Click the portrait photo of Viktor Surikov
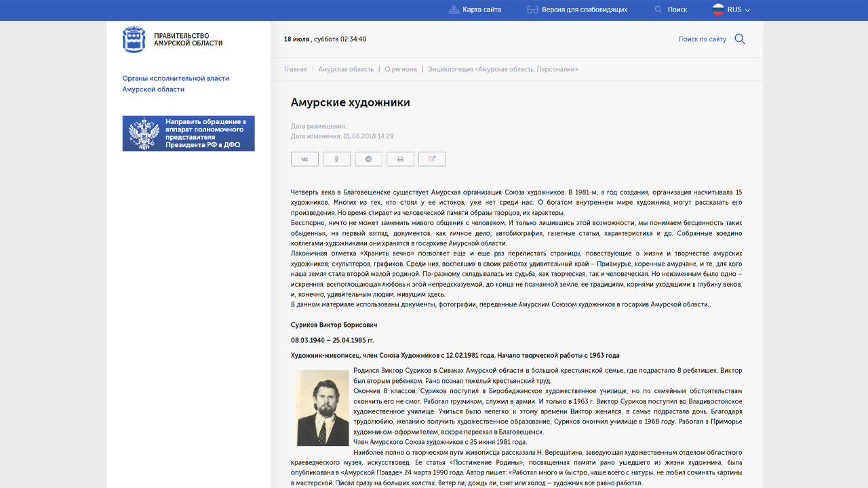868x488 pixels. [323, 407]
